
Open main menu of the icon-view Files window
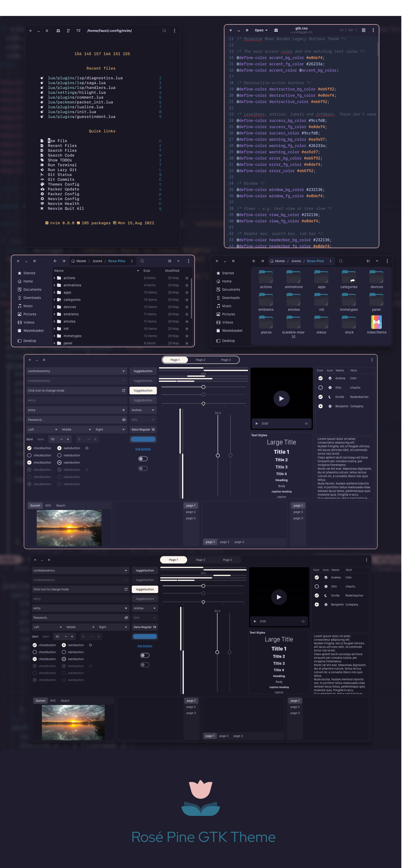(x=387, y=261)
